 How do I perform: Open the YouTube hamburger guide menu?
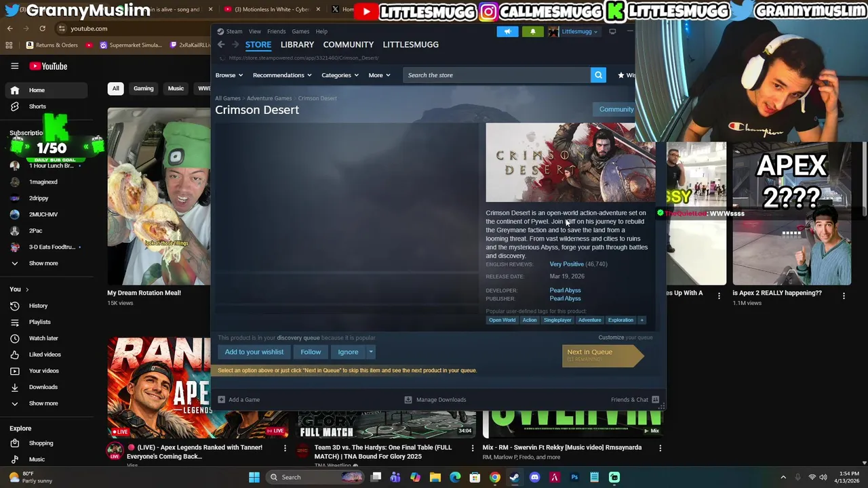[14, 66]
